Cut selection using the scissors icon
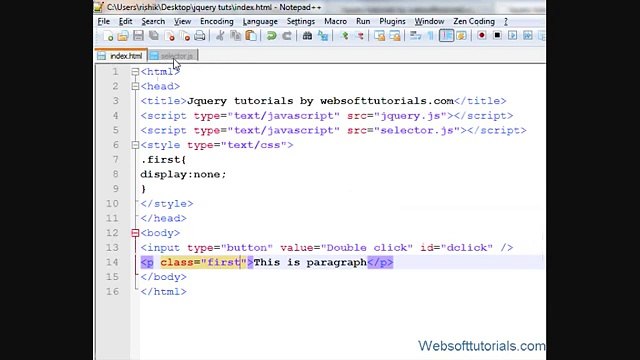 (220, 36)
